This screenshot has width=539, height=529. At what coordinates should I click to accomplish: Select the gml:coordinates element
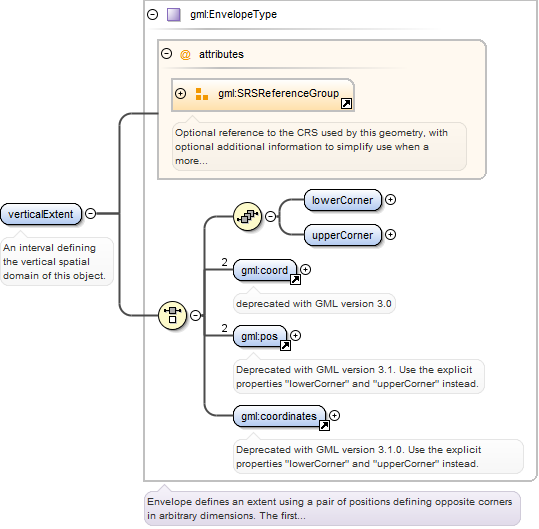pos(279,416)
